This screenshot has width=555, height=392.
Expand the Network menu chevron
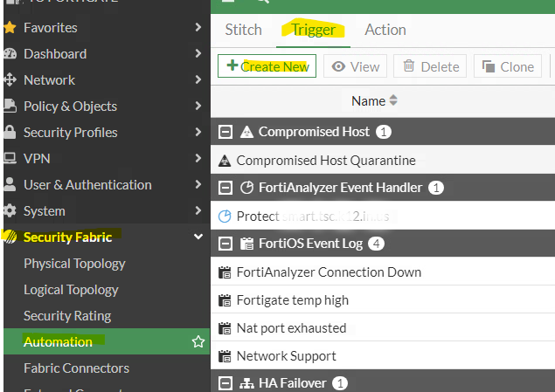coord(198,79)
